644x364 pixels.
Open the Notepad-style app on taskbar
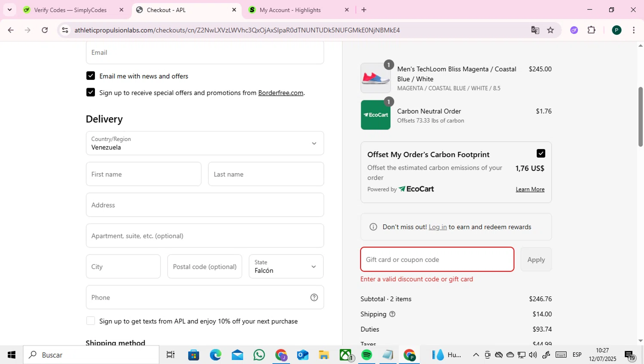coord(388,355)
